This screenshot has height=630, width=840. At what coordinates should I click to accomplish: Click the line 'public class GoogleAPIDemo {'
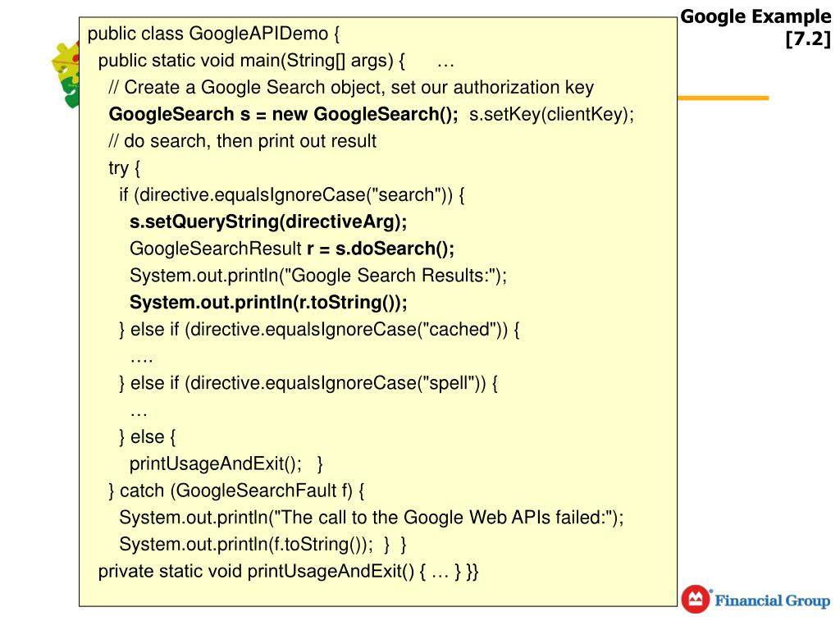tap(213, 34)
